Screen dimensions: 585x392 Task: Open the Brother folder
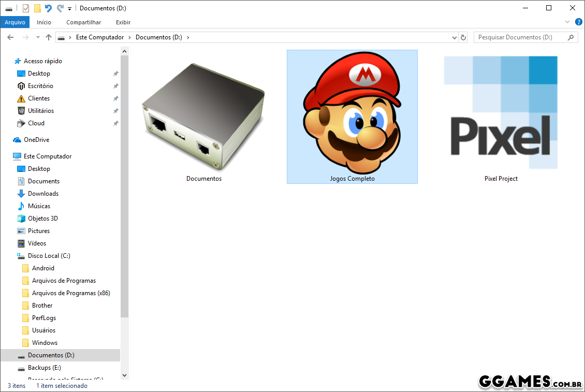(42, 306)
